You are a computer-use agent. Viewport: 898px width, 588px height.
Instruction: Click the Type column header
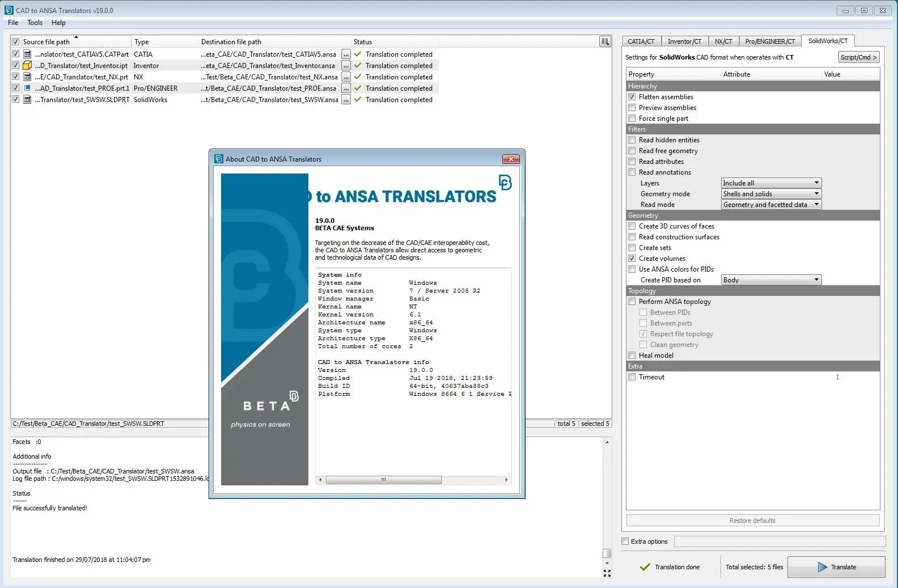[165, 42]
